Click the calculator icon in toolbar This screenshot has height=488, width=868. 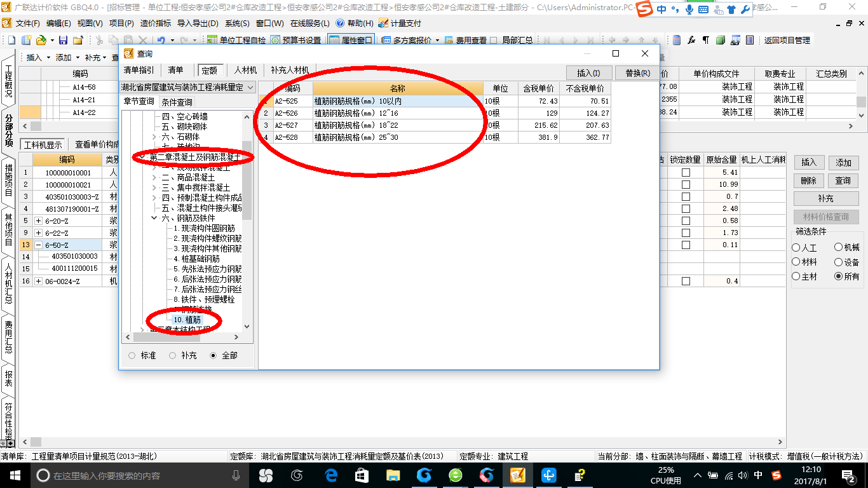click(x=677, y=40)
